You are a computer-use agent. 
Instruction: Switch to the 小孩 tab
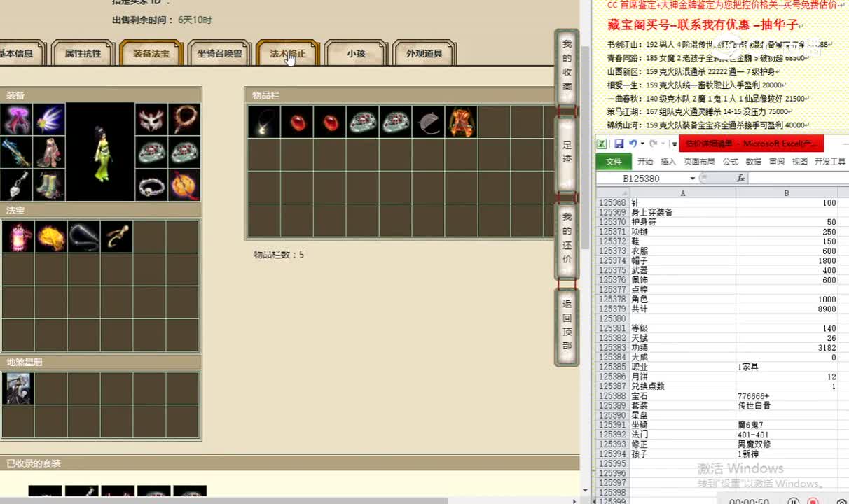(x=356, y=53)
